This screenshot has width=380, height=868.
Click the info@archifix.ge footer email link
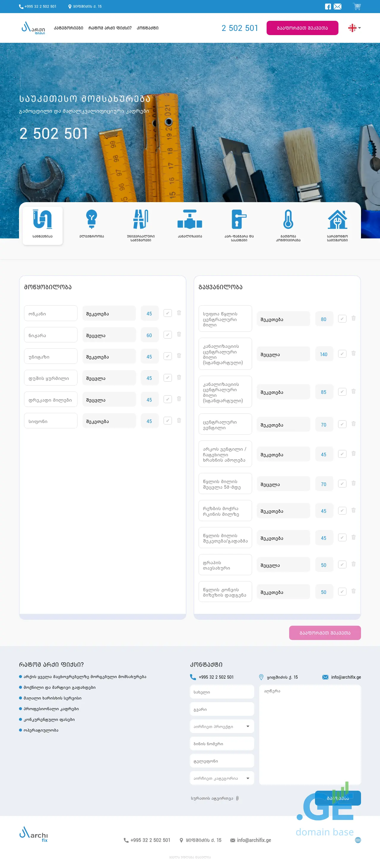254,840
